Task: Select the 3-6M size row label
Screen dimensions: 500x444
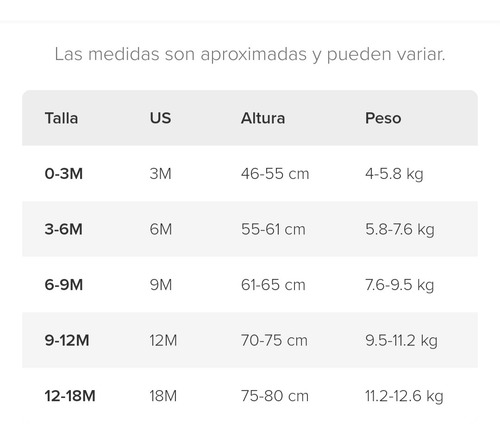Action: point(64,229)
